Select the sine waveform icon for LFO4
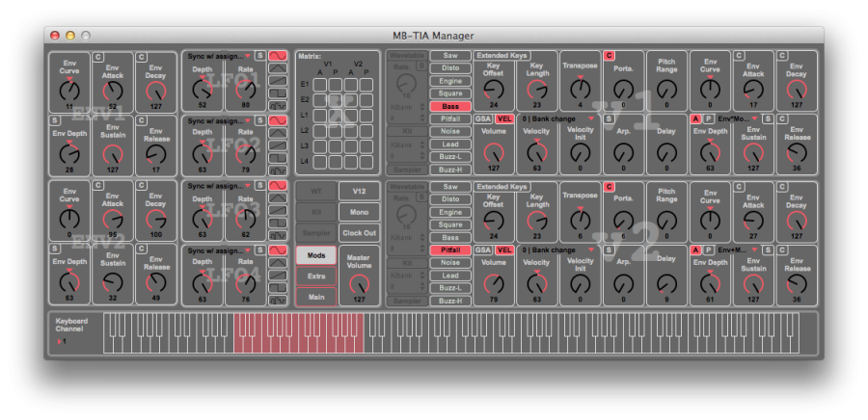This screenshot has width=868, height=420. (278, 249)
